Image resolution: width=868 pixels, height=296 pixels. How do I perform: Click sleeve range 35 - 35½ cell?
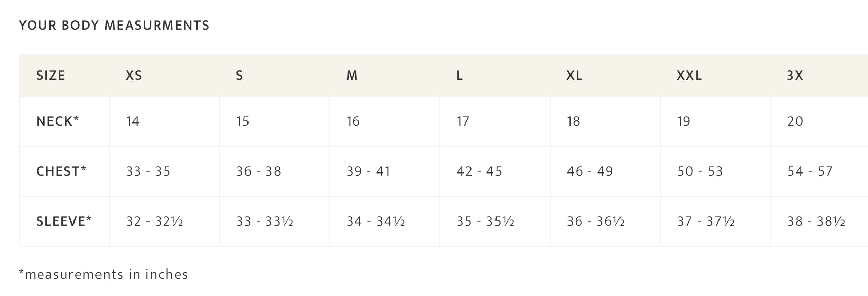pyautogui.click(x=485, y=221)
